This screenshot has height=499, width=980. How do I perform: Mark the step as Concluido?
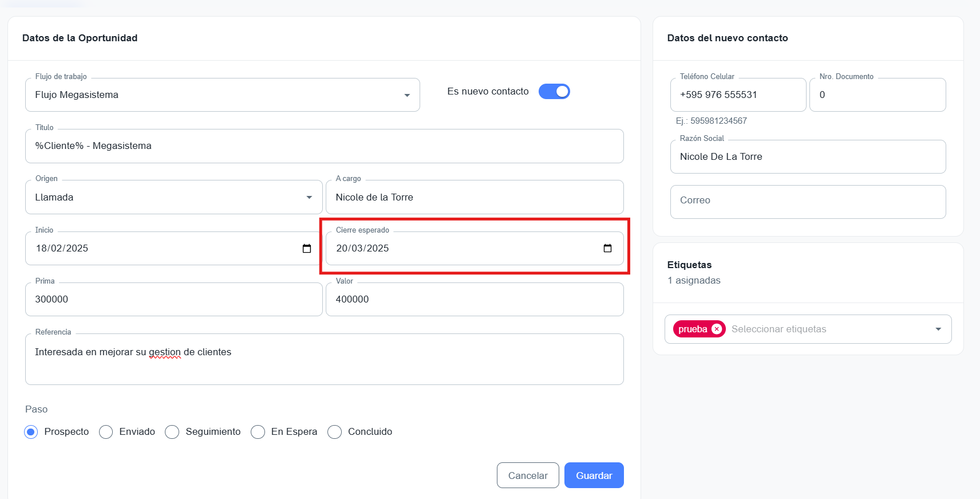click(335, 432)
